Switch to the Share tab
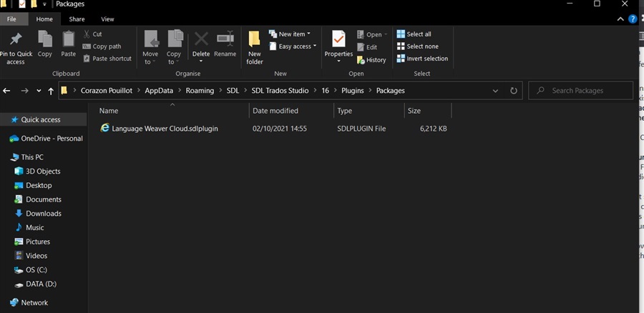Screen dimensions: 644x313 [x=77, y=19]
